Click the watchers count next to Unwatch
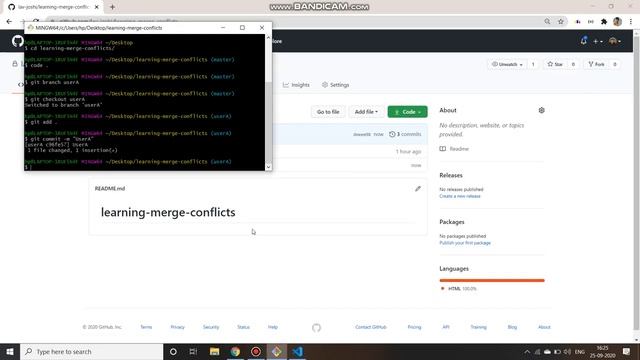Image resolution: width=640 pixels, height=360 pixels. pos(533,64)
